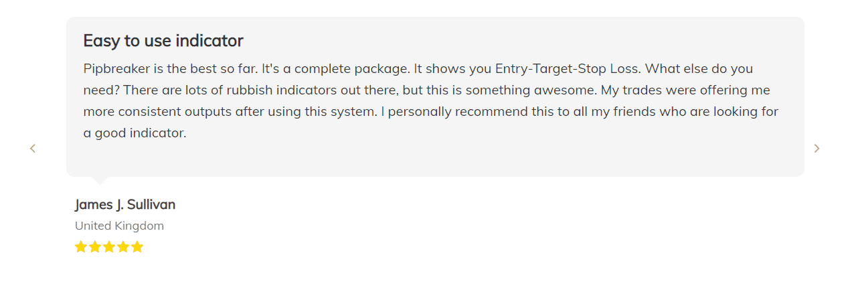Click the "Entry-Target-Stop Loss" phrase
This screenshot has width=868, height=296.
[x=568, y=69]
